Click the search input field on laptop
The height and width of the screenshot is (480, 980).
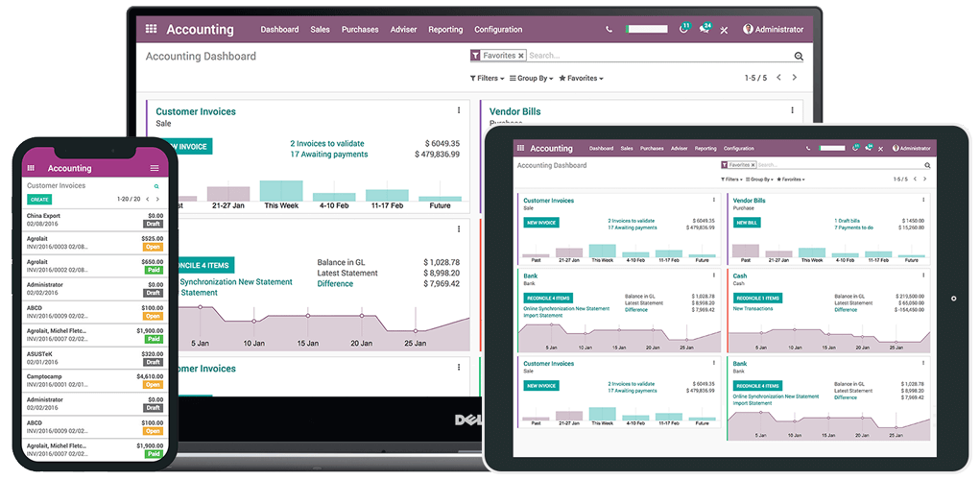(x=657, y=57)
